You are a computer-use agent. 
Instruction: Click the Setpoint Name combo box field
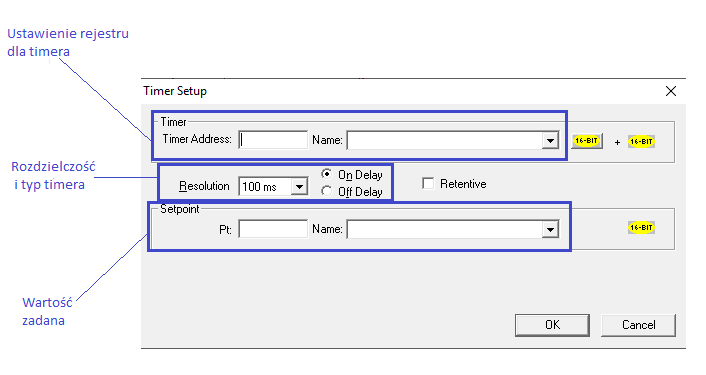pyautogui.click(x=453, y=230)
